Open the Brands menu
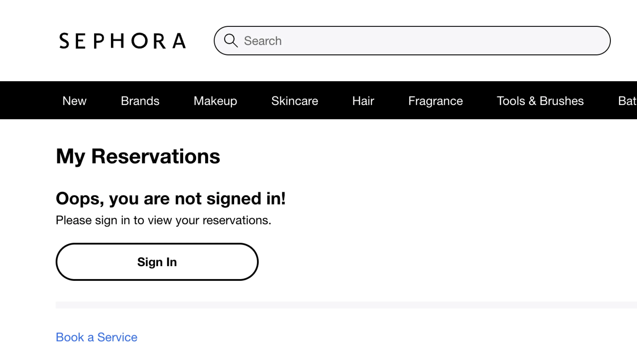This screenshot has height=364, width=637. point(140,101)
